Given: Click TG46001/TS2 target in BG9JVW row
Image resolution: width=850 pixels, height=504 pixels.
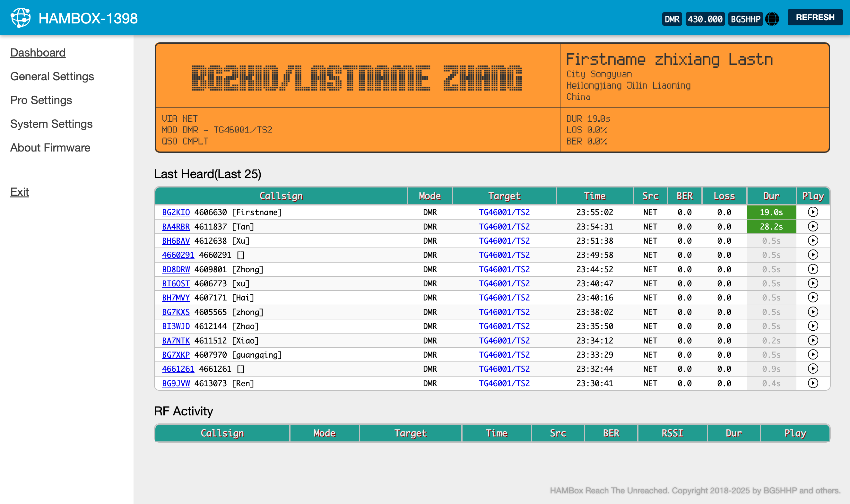Looking at the screenshot, I should point(504,383).
